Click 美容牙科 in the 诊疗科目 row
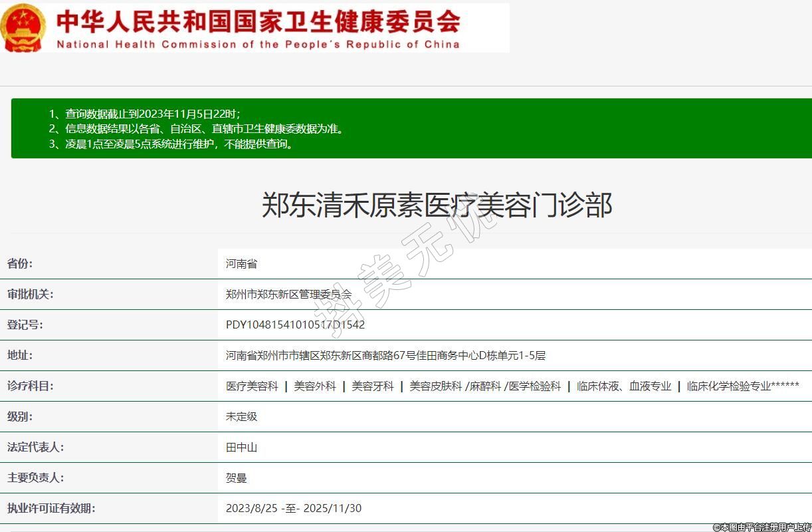This screenshot has height=532, width=812. tap(373, 386)
